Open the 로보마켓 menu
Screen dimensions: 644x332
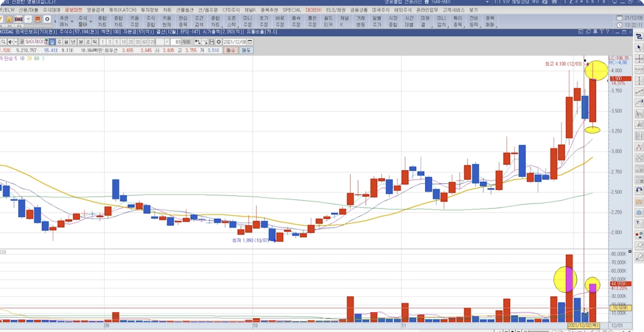[x=73, y=10]
